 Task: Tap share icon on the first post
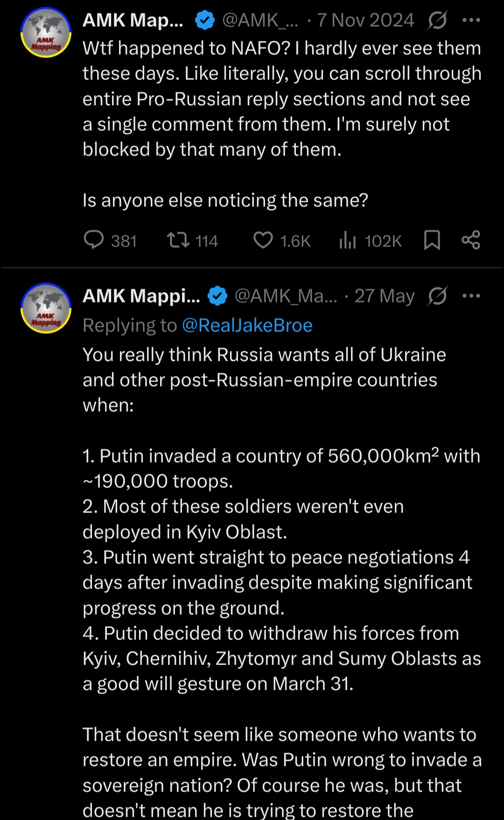471,240
